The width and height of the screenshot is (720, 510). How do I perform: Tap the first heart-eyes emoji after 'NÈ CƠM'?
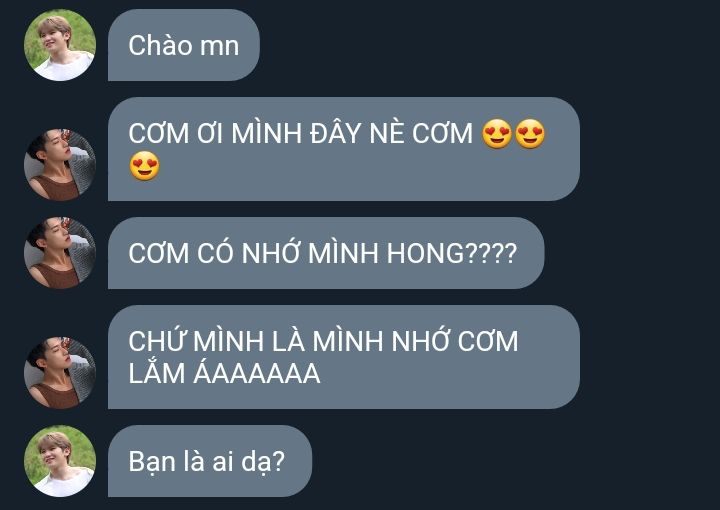(x=497, y=134)
